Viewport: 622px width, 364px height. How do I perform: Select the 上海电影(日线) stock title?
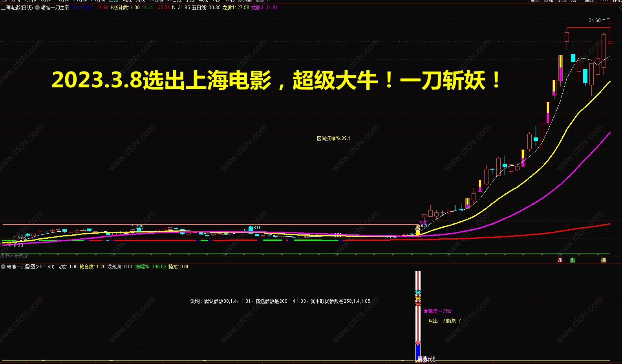point(17,7)
